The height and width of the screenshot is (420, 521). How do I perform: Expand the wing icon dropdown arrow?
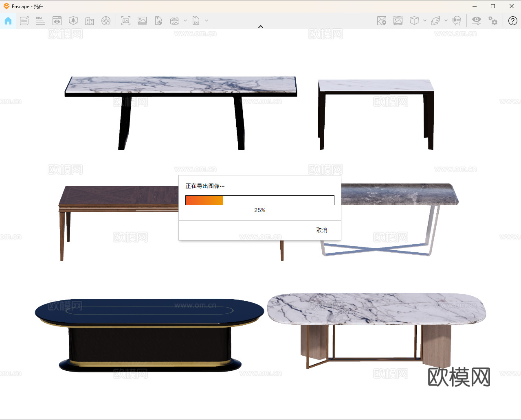coord(446,20)
